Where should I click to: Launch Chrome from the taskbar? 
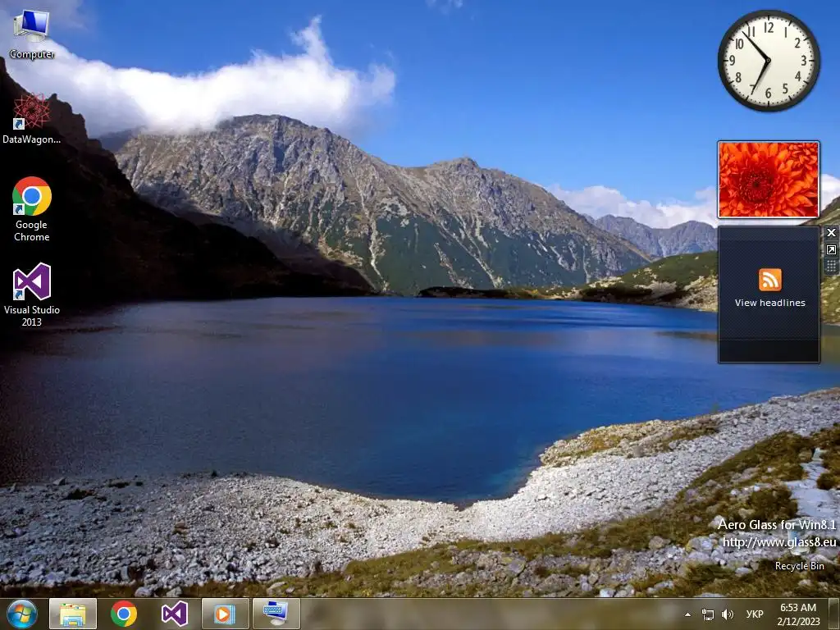(124, 614)
